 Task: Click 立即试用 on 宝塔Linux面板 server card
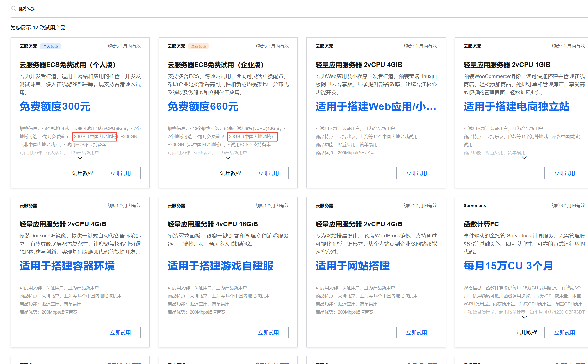pos(416,173)
